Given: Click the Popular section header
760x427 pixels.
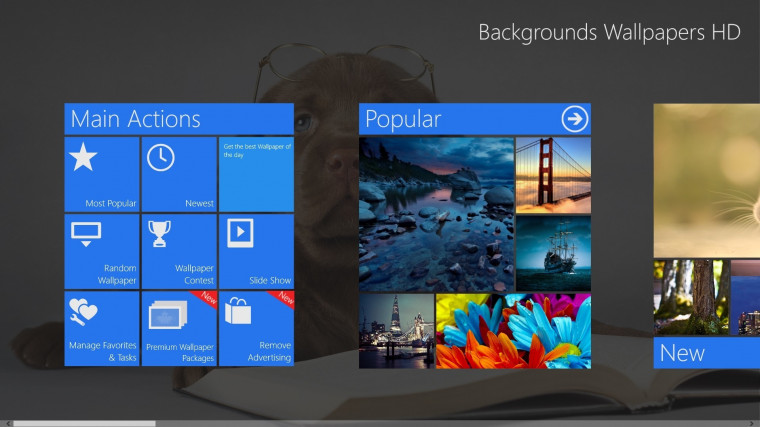Looking at the screenshot, I should 475,119.
